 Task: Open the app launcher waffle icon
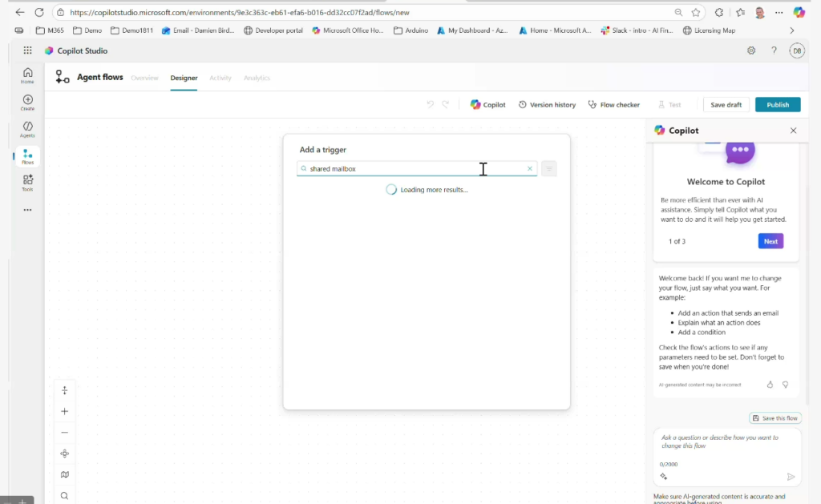(x=27, y=50)
